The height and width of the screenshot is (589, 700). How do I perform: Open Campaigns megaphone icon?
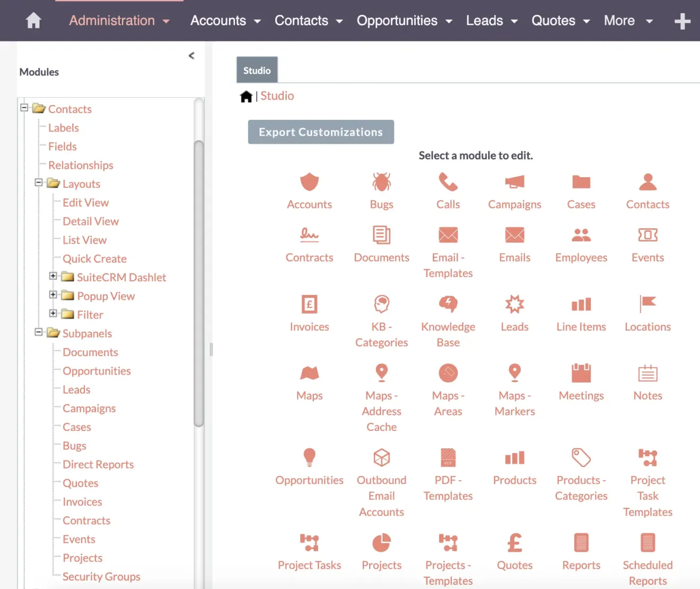(514, 182)
